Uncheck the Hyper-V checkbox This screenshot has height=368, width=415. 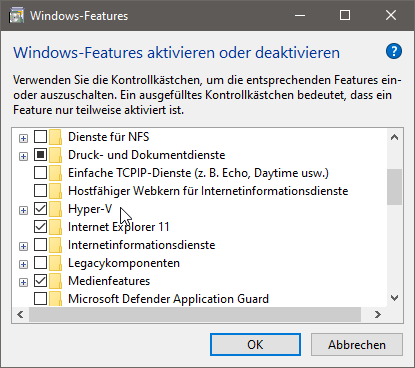[x=40, y=209]
